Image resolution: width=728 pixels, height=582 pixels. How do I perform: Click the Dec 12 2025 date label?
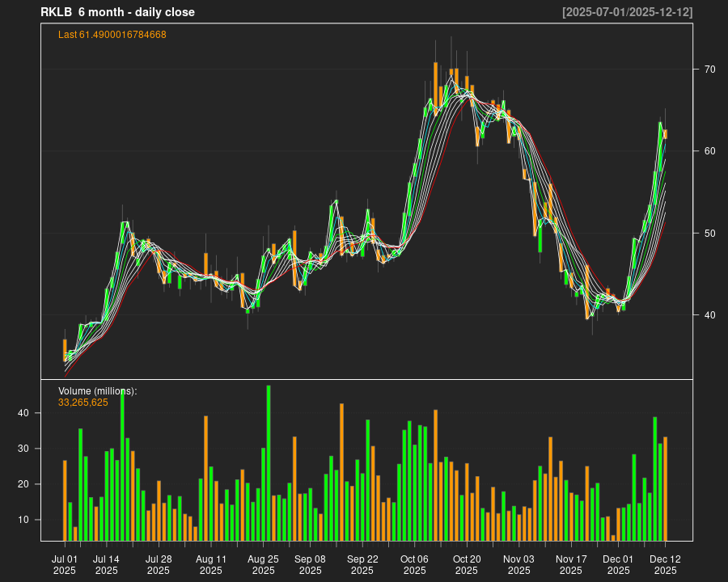point(665,564)
